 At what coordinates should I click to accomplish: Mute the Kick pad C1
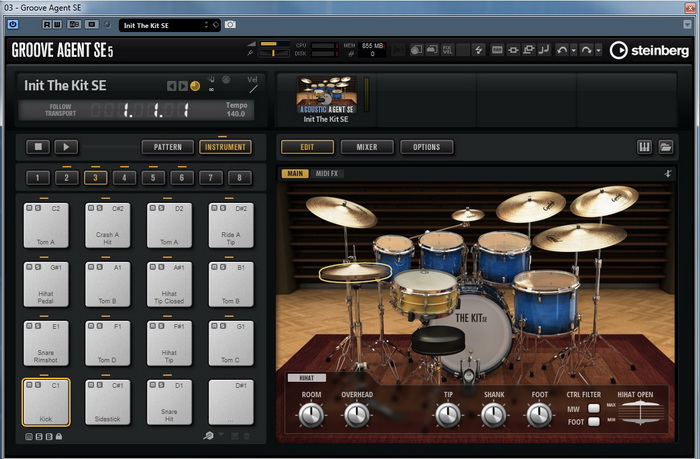coord(29,385)
